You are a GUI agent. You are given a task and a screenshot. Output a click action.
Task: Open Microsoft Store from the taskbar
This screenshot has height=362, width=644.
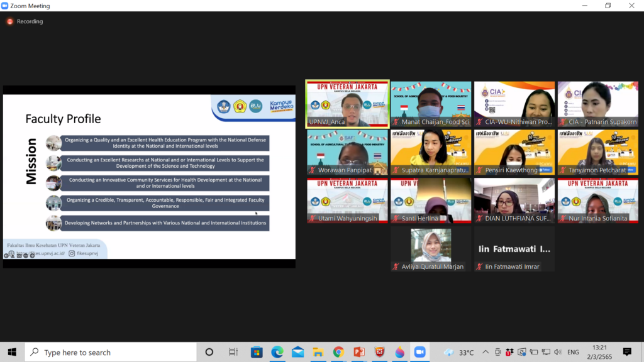coord(257,352)
